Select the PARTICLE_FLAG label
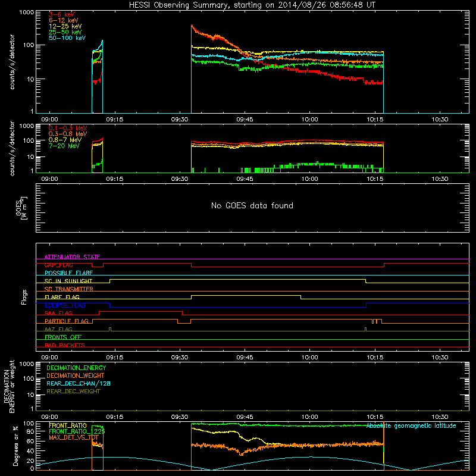The height and width of the screenshot is (476, 476). 67,321
